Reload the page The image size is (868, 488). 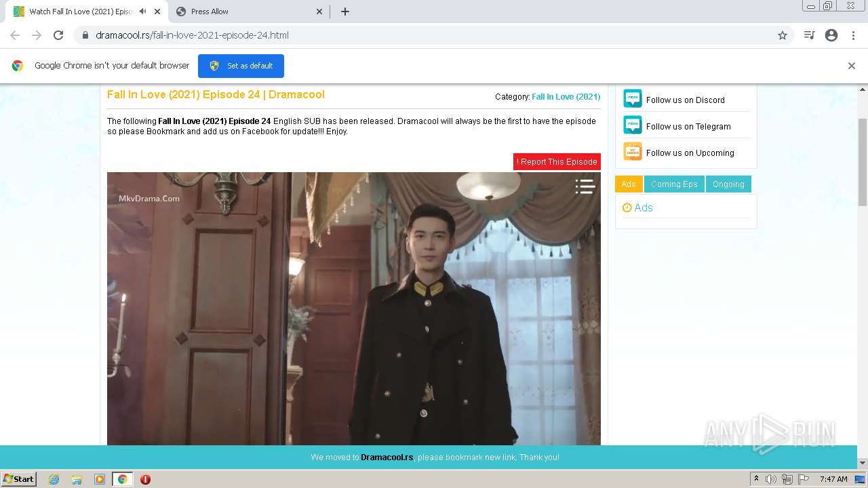[58, 35]
